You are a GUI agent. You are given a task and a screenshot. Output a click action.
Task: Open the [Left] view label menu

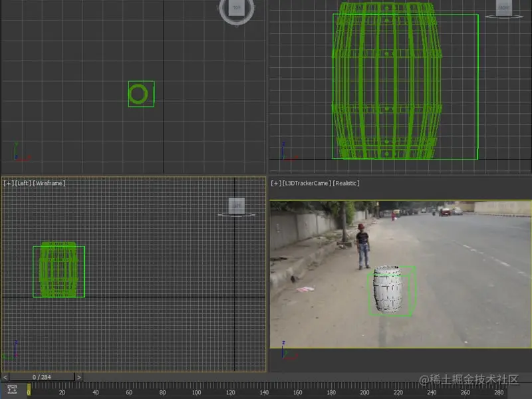pos(23,184)
